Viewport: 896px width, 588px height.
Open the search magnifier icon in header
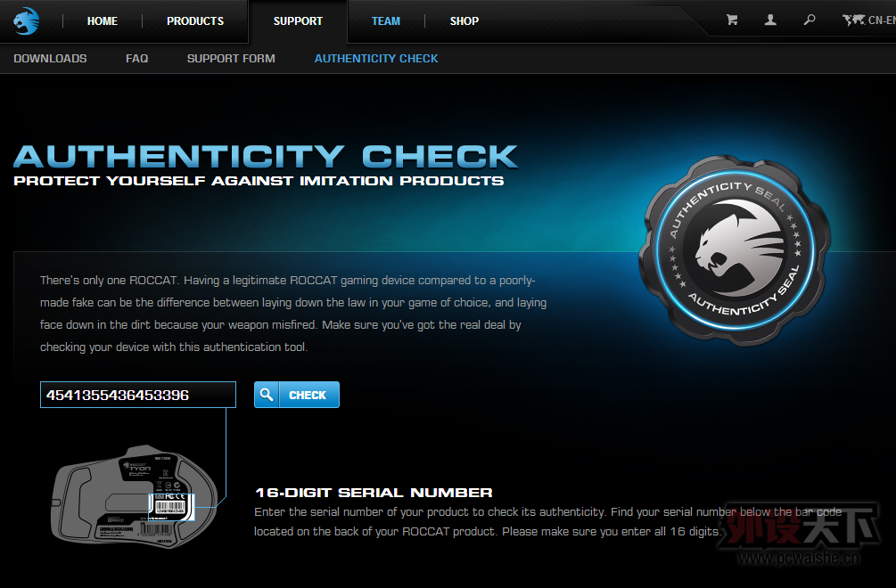tap(810, 20)
